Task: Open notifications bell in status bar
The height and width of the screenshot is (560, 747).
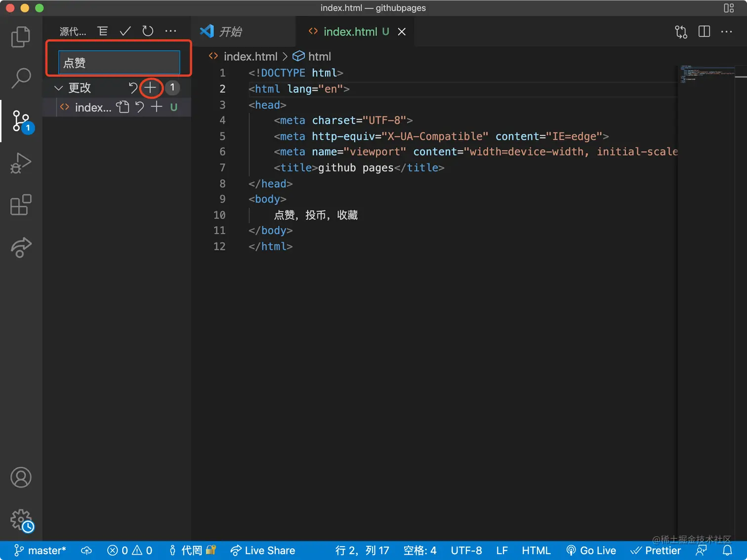Action: click(727, 550)
